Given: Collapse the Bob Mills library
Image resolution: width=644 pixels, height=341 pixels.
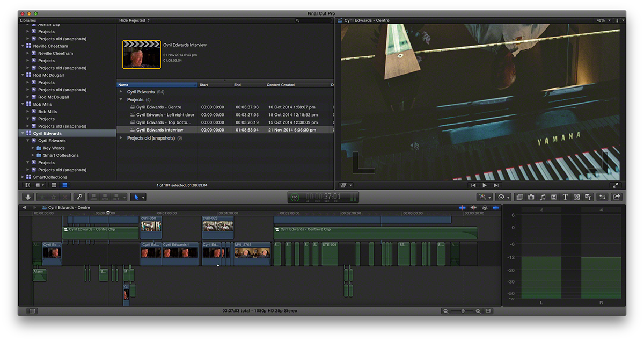Looking at the screenshot, I should pos(23,104).
